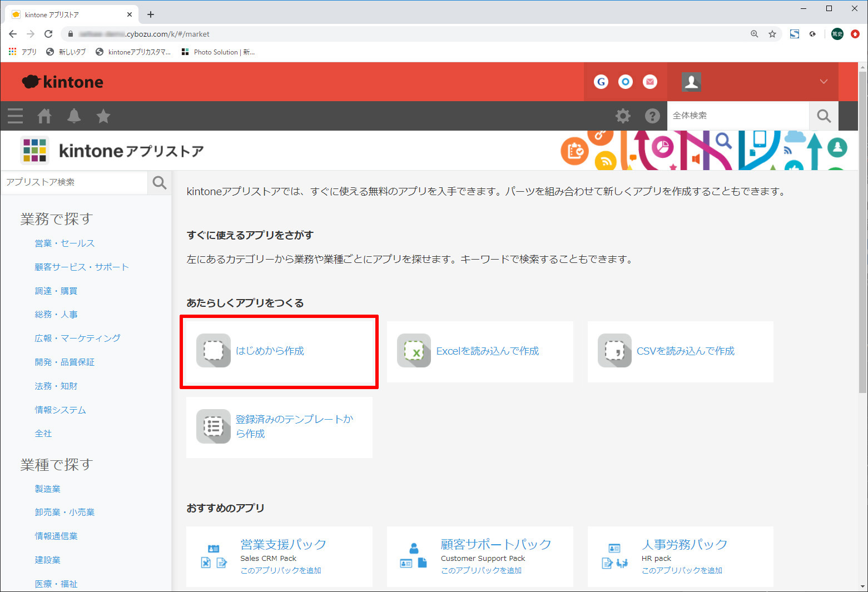
Task: Click the app store search magnifier button
Action: click(160, 182)
